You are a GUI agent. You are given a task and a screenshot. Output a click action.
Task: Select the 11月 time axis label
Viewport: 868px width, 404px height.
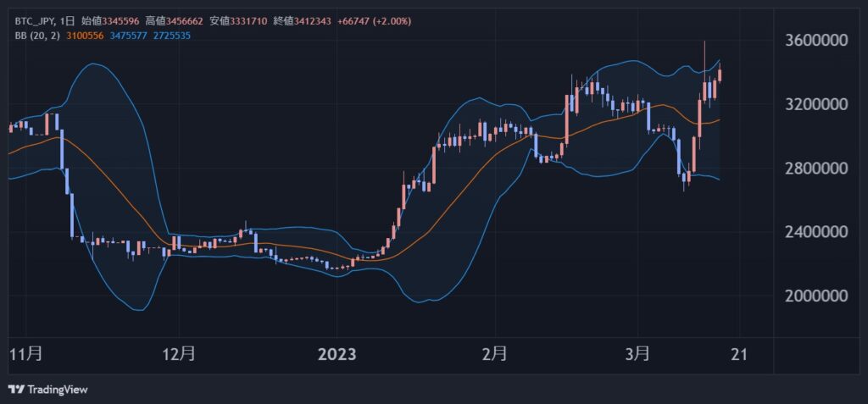point(25,354)
